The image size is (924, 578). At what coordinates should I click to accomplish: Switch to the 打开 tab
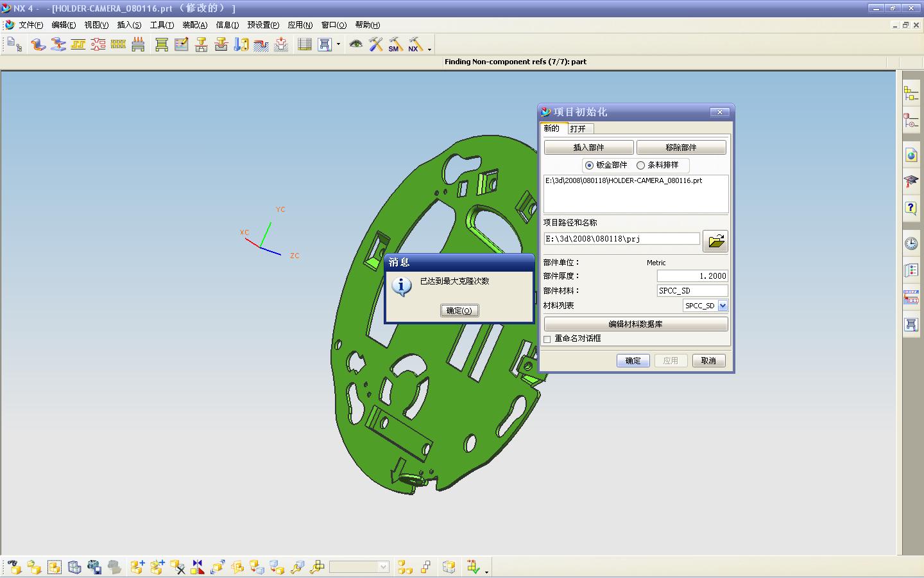577,128
